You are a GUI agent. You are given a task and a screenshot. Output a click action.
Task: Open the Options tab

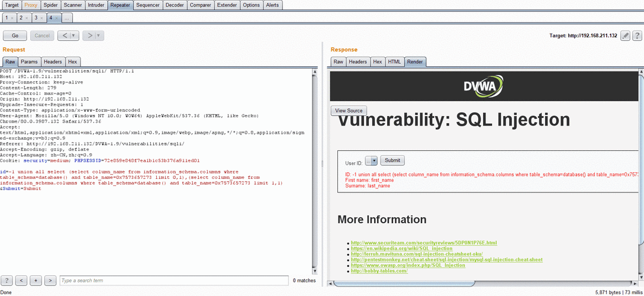tap(251, 5)
